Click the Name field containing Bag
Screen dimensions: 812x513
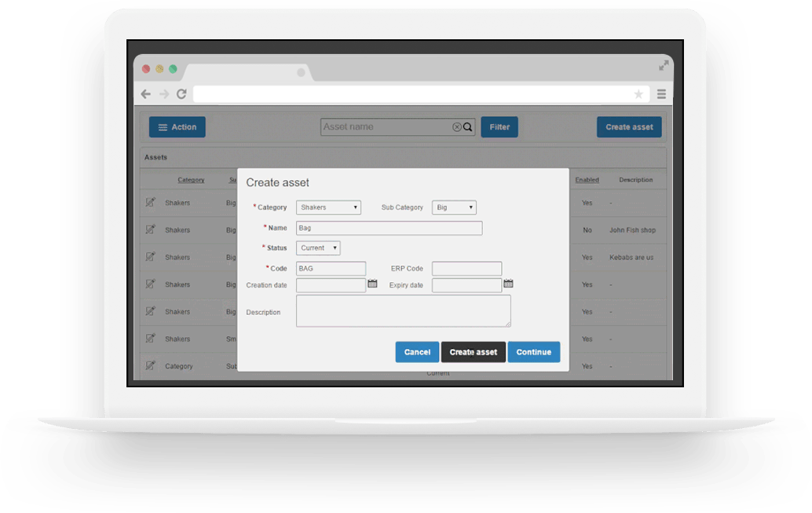(389, 228)
